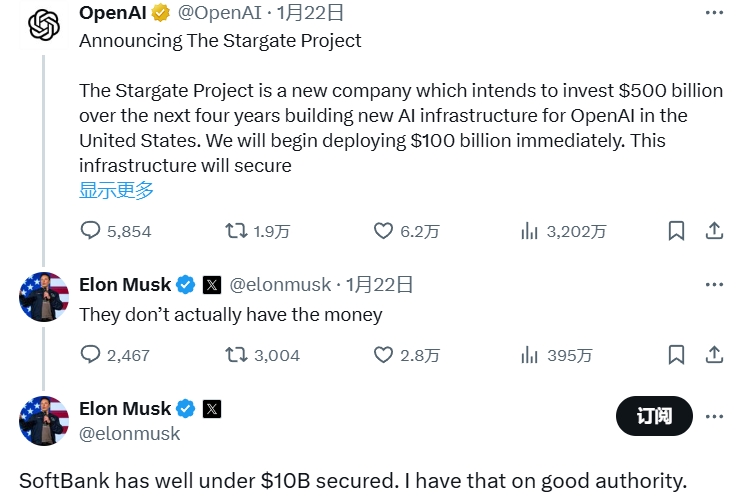
Task: Like Elon's 'don't have the money' reply
Action: coord(383,354)
